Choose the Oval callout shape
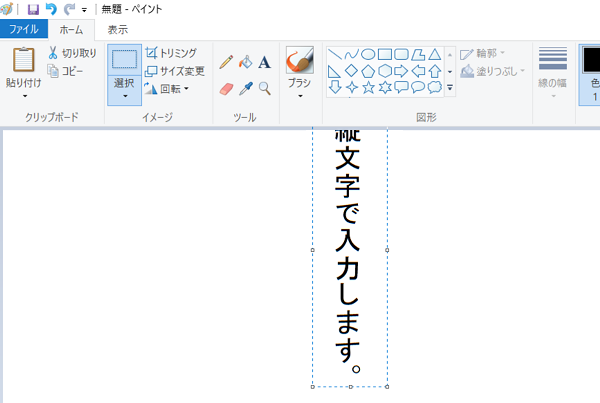Screen dimensions: 600x403 click(418, 88)
